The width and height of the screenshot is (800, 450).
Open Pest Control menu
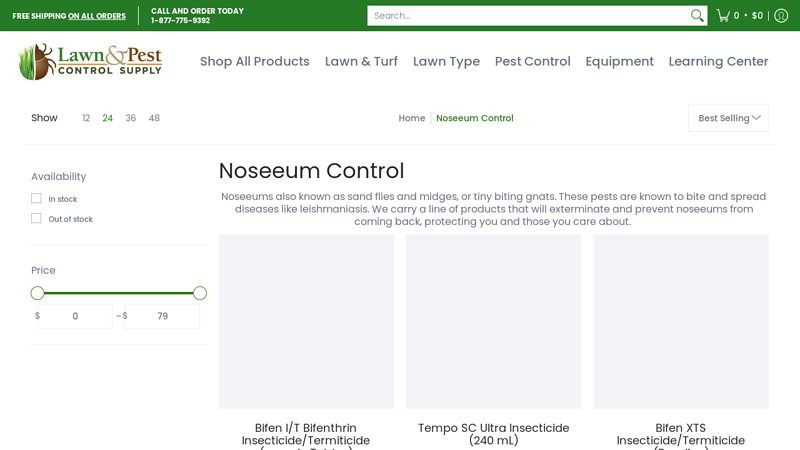coord(533,61)
